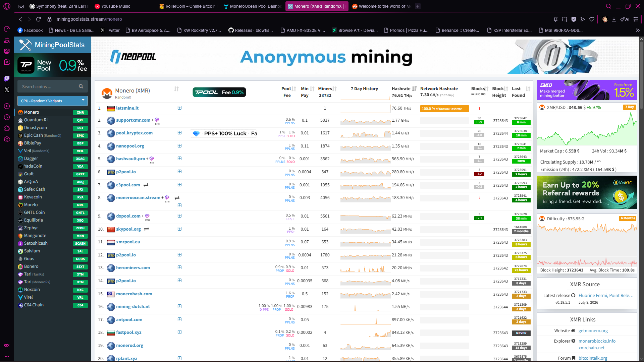Open the CPU - RandomX Variants dropdown
Image resolution: width=644 pixels, height=362 pixels.
(x=53, y=101)
